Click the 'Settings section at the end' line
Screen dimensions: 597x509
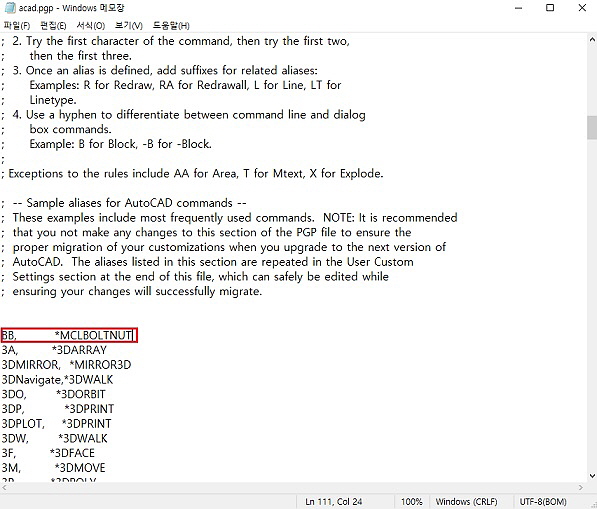click(x=195, y=276)
